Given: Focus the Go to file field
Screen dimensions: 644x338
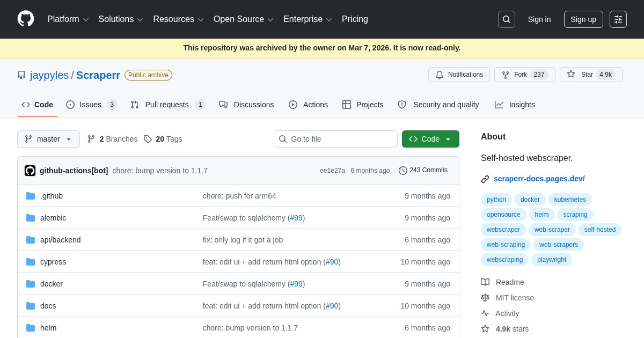Looking at the screenshot, I should click(335, 139).
